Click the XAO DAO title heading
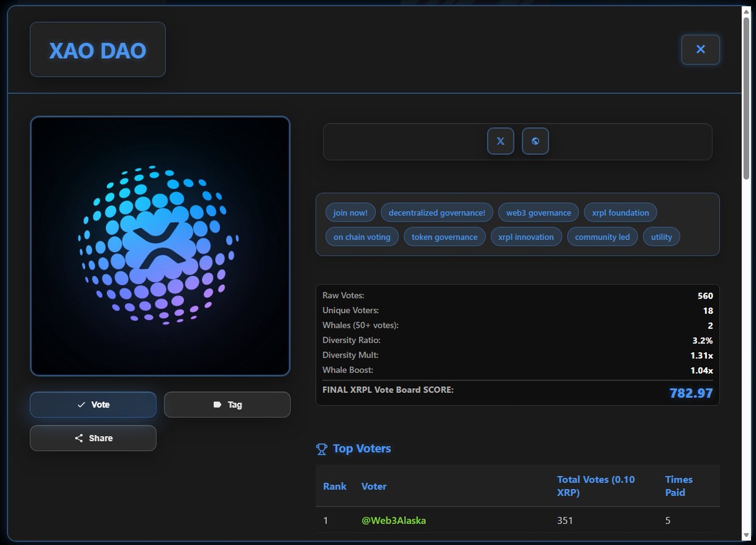Image resolution: width=756 pixels, height=545 pixels. click(98, 50)
